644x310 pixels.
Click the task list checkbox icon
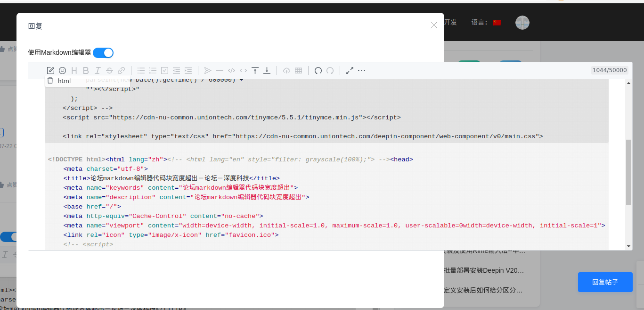click(164, 71)
